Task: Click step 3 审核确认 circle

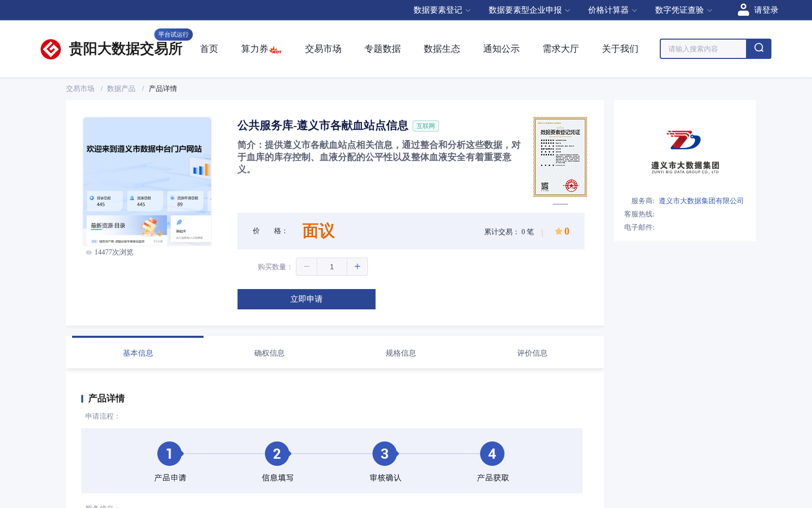Action: coord(385,454)
